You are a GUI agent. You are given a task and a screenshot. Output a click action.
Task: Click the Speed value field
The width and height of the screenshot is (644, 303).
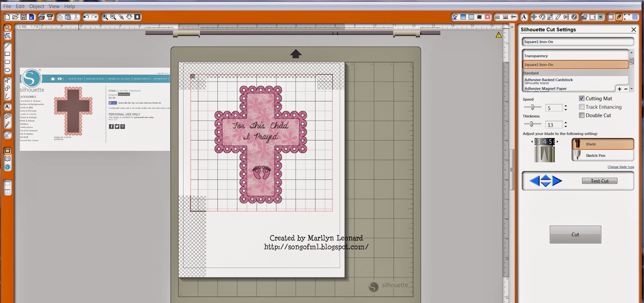pos(554,108)
